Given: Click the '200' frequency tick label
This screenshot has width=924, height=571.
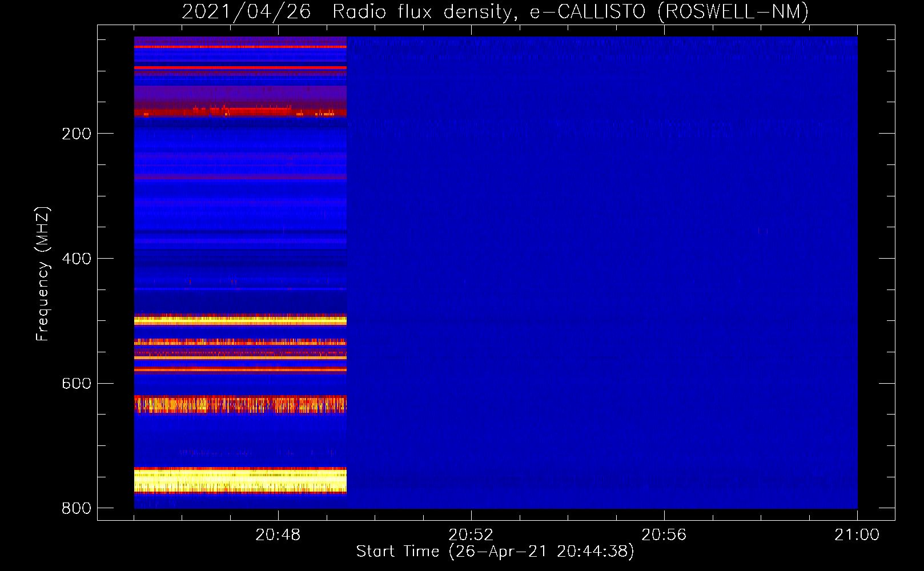Looking at the screenshot, I should click(x=77, y=134).
